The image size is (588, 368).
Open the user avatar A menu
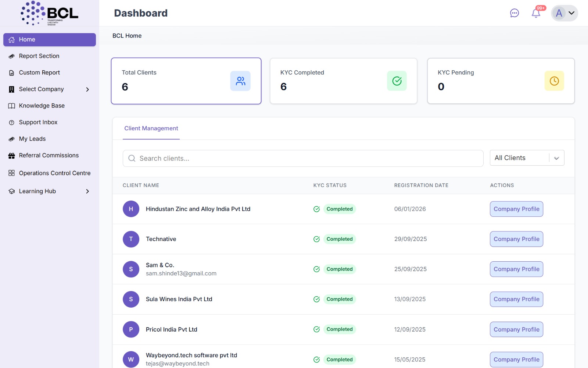tap(564, 13)
